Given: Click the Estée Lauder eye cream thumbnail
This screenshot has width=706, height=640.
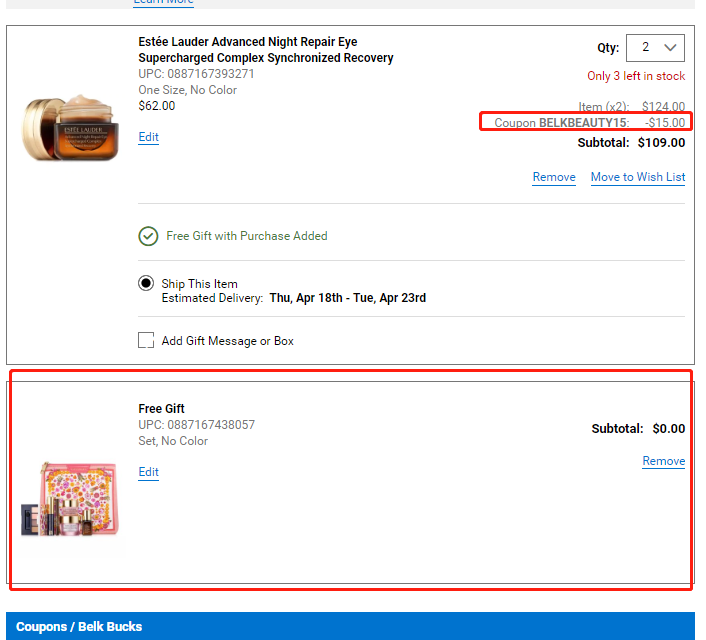Looking at the screenshot, I should click(71, 128).
